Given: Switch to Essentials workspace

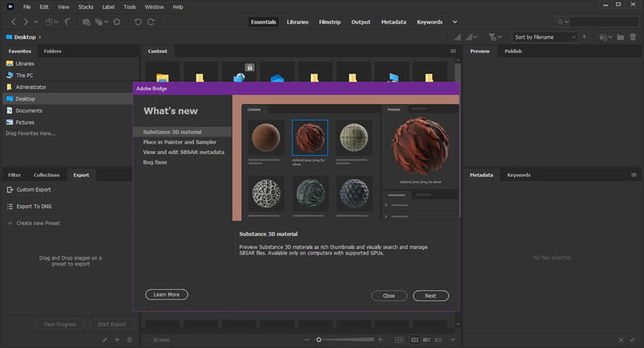Looking at the screenshot, I should point(264,22).
